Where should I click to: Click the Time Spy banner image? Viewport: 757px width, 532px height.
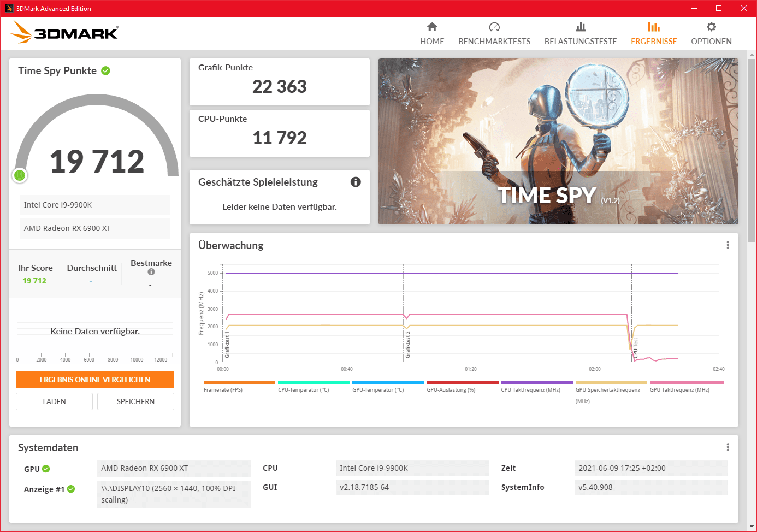(558, 141)
